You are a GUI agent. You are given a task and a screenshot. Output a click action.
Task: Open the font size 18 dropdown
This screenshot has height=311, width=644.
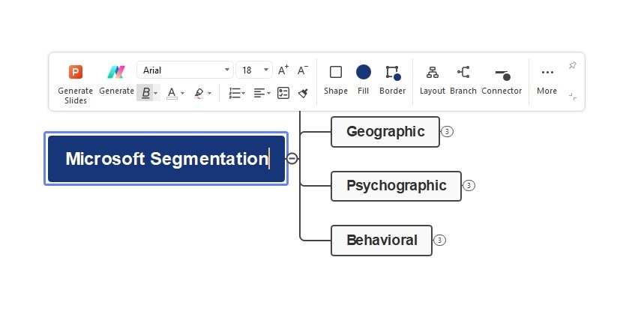point(254,70)
